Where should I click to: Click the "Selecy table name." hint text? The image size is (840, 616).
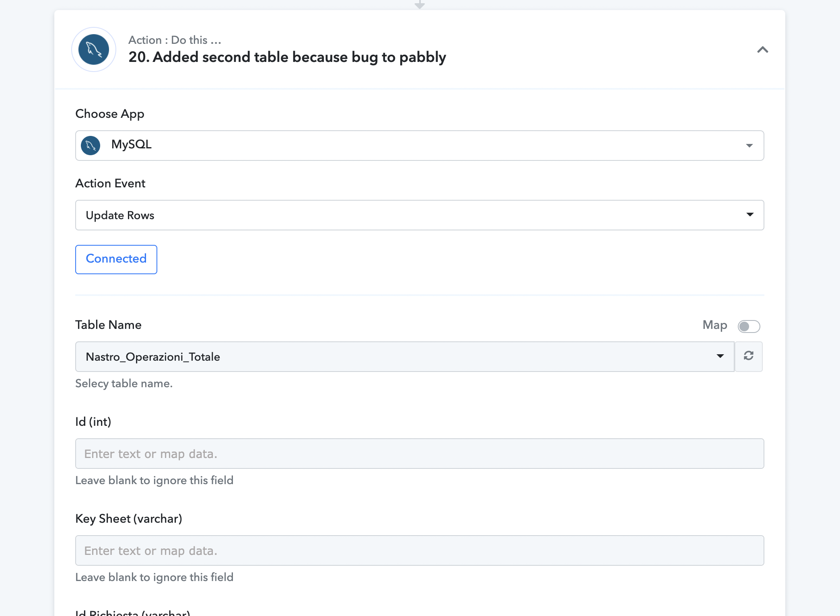pyautogui.click(x=124, y=384)
